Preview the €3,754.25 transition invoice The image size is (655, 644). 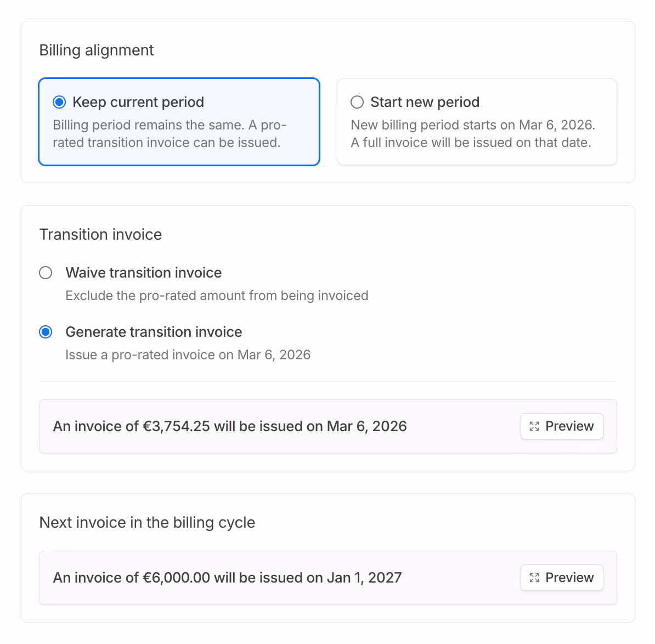[561, 426]
